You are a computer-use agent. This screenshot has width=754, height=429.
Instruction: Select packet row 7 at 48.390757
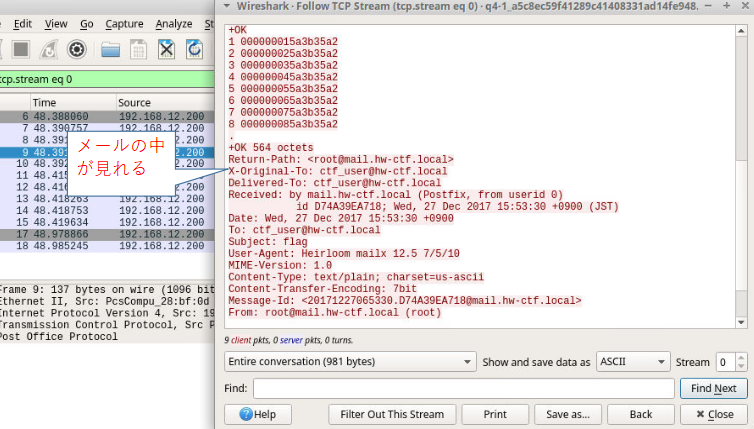107,128
